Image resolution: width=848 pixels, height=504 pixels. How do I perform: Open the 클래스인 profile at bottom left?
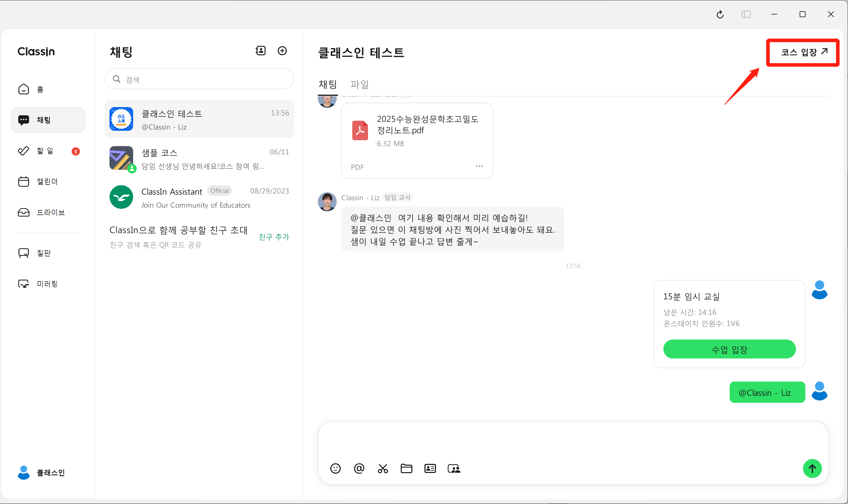[x=41, y=472]
